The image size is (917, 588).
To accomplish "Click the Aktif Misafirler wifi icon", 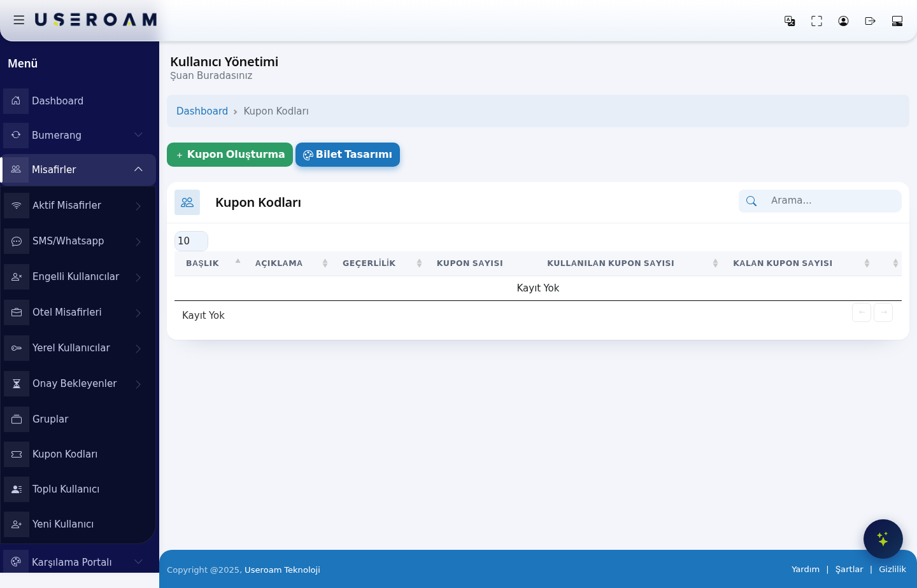I will click(x=17, y=206).
